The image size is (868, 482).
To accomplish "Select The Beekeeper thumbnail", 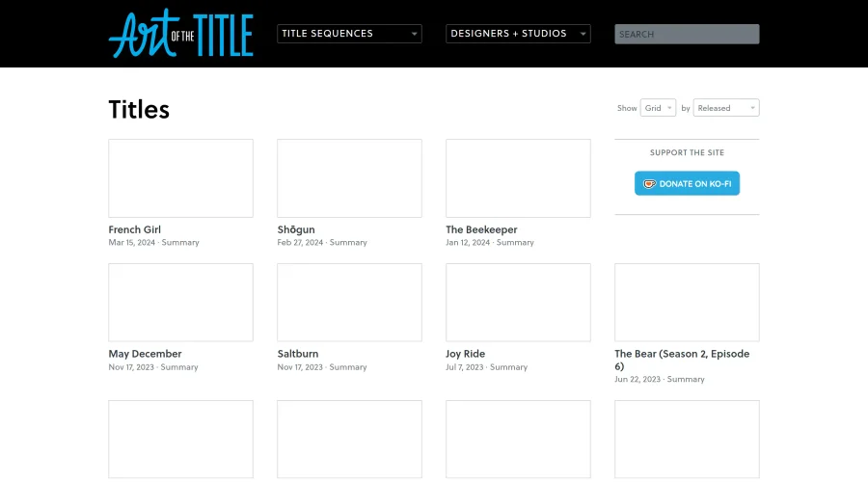I will 518,178.
